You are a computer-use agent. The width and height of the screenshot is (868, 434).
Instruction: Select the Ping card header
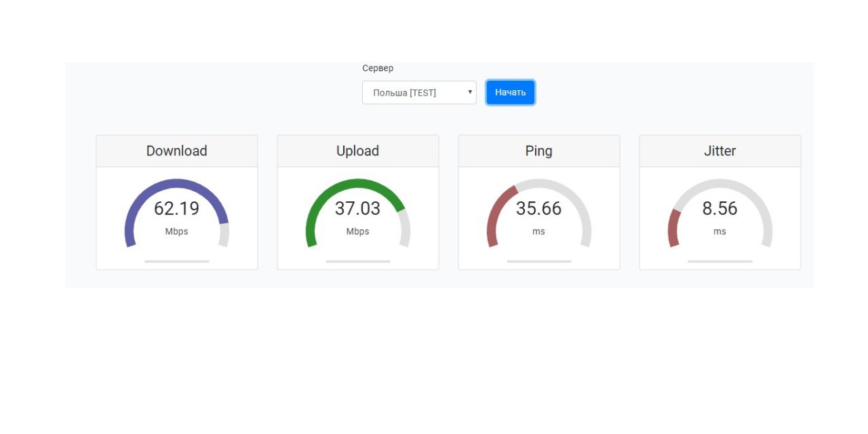click(x=539, y=151)
